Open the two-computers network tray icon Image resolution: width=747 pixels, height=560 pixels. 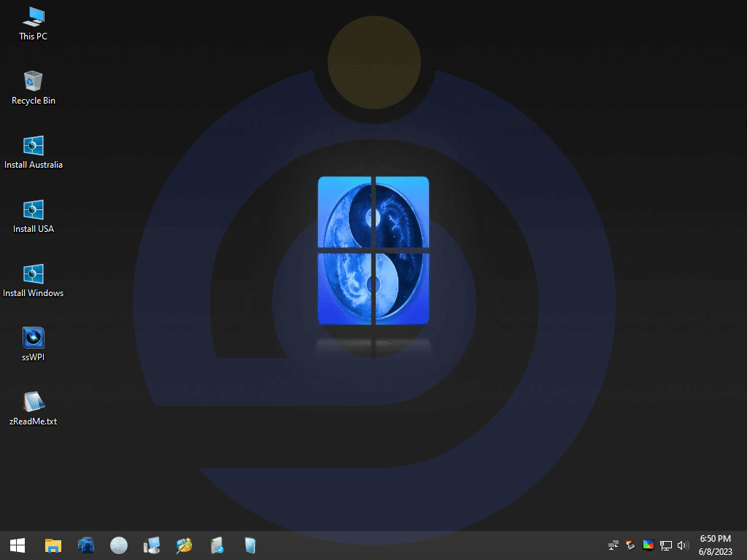(614, 545)
